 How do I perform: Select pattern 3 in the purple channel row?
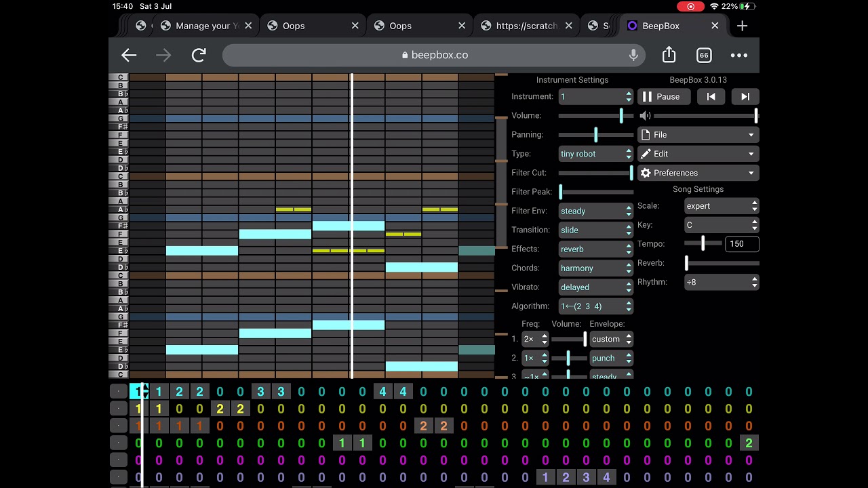586,477
